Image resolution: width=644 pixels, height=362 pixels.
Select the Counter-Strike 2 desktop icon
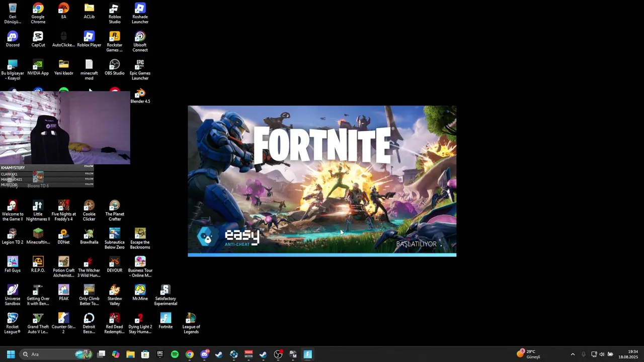coord(63,323)
